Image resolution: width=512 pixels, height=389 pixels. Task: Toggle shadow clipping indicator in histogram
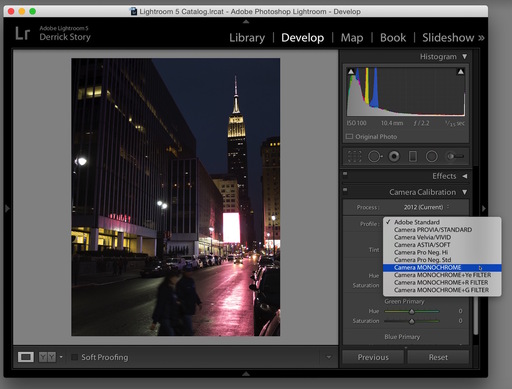tap(351, 72)
